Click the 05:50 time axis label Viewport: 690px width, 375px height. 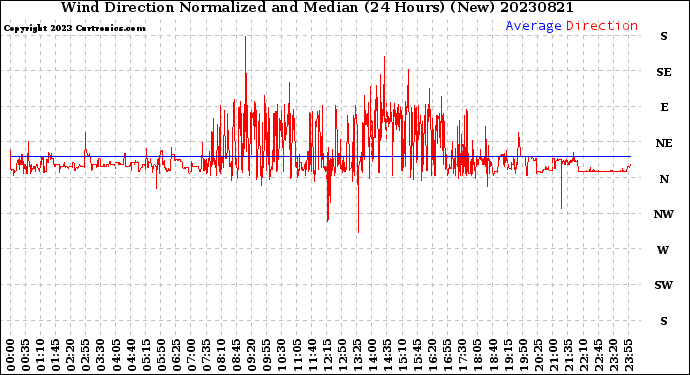click(x=161, y=355)
